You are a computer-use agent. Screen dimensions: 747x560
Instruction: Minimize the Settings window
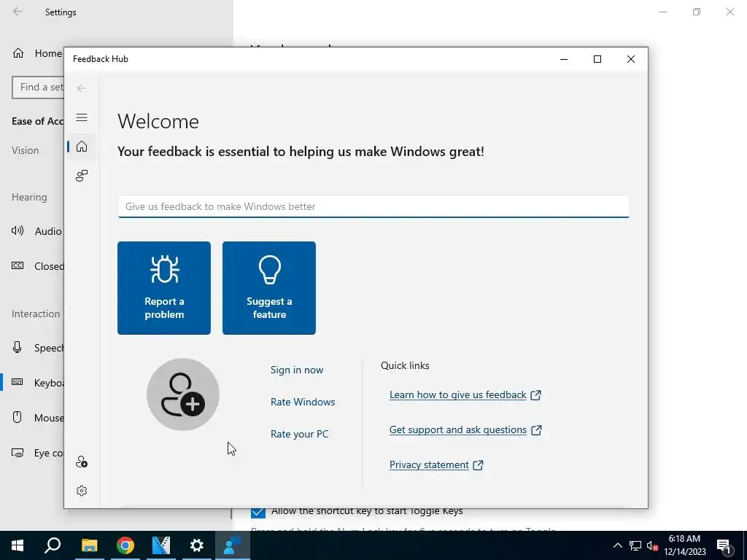click(662, 12)
